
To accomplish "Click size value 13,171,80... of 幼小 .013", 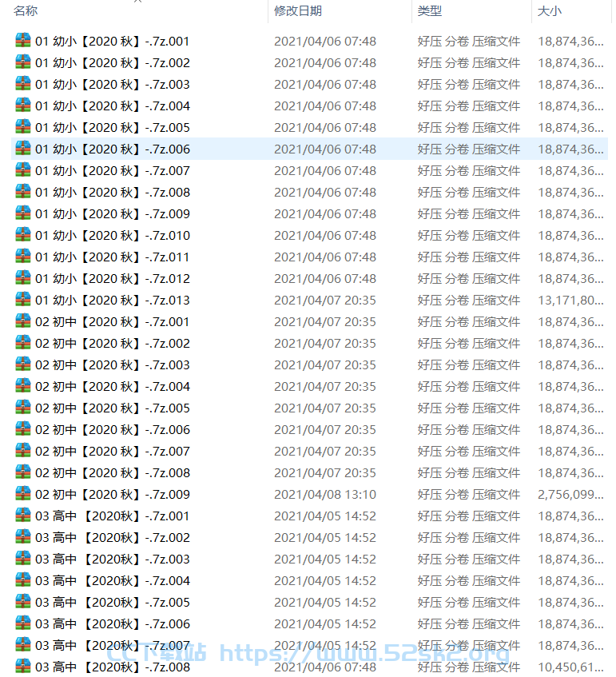I will 570,301.
